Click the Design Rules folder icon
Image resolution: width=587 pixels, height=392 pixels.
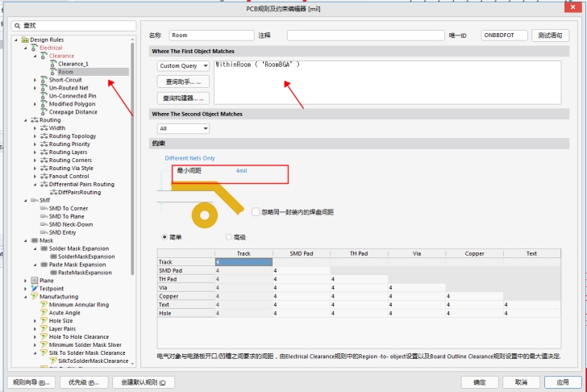click(25, 40)
